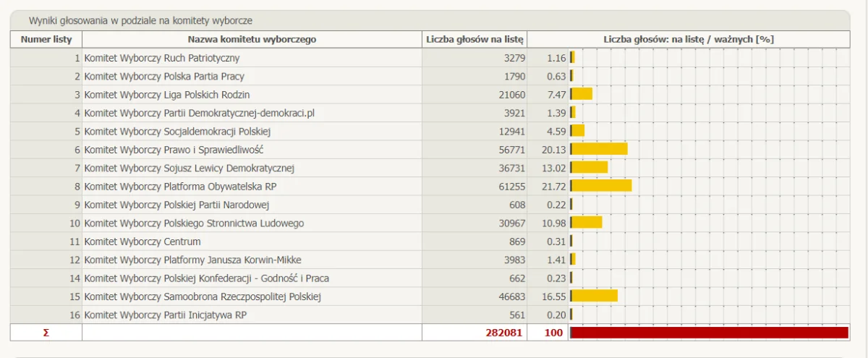Click percentage 13.02 for Sojusz Lewicy Demokratycznej

(x=553, y=168)
